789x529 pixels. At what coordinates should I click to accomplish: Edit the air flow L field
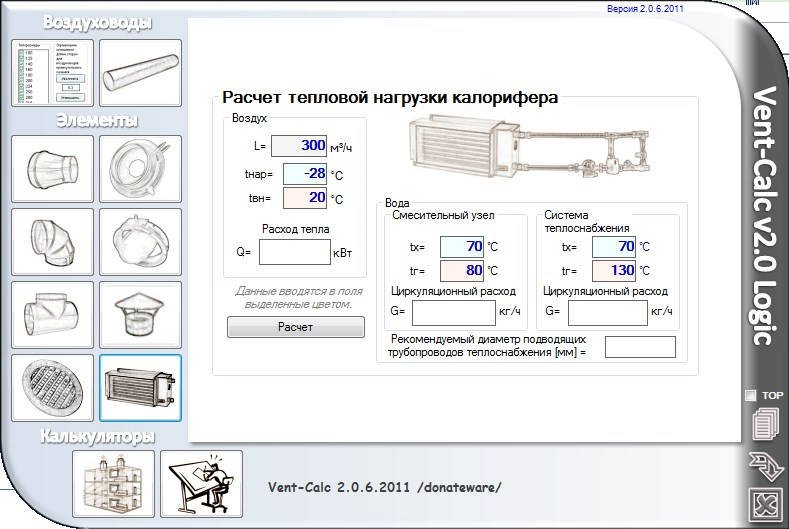click(299, 146)
